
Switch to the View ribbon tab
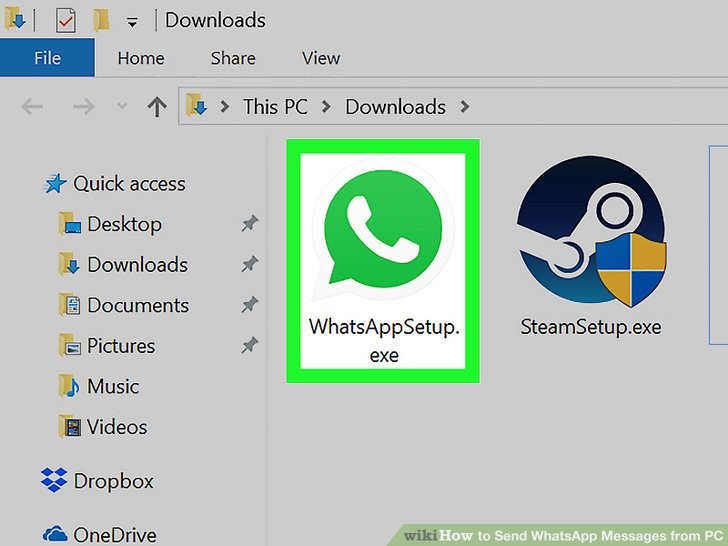coord(321,58)
